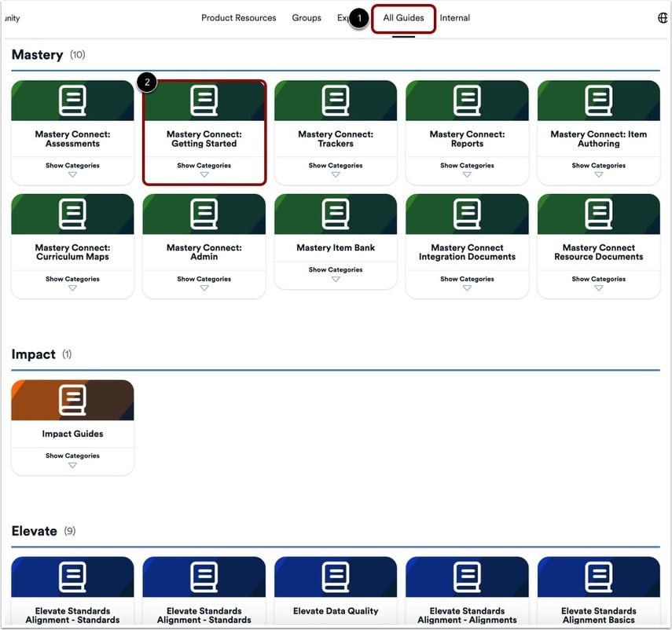Open the Mastery Connect Integration Documents title

point(467,252)
